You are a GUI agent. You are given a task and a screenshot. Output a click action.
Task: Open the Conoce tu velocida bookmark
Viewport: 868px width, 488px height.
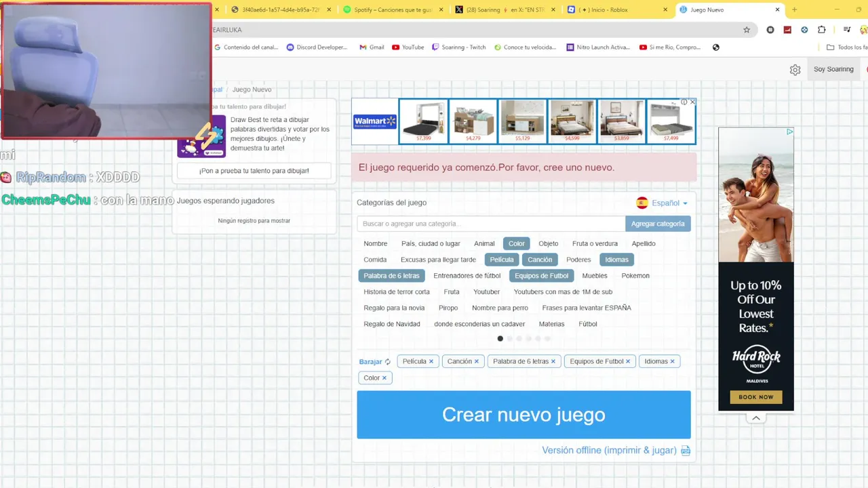coord(525,47)
